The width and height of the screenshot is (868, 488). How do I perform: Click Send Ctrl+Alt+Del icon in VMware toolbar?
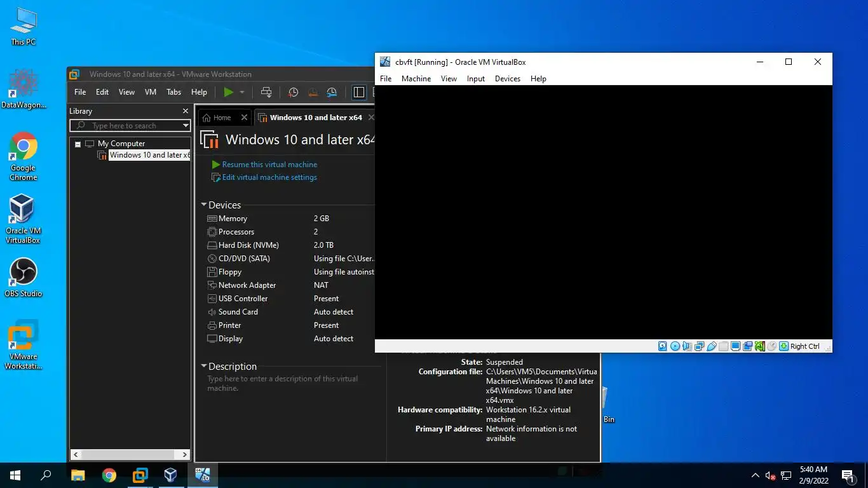click(x=266, y=92)
